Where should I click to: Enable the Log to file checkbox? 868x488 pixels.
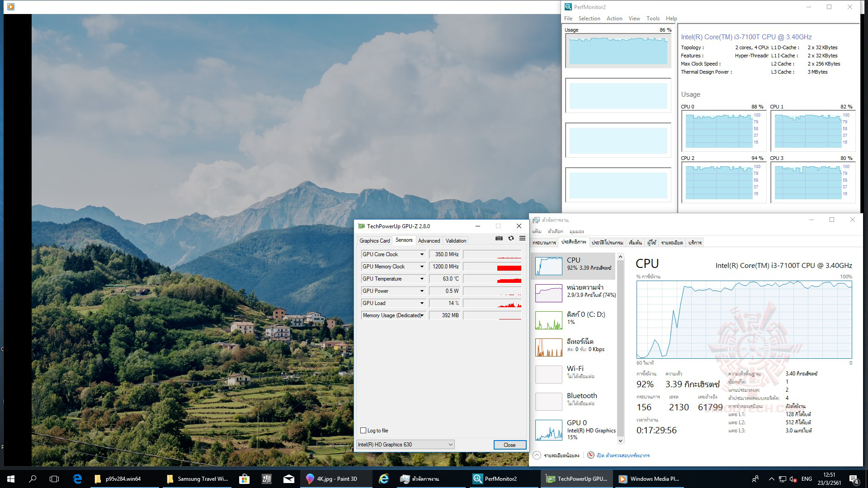[x=363, y=431]
